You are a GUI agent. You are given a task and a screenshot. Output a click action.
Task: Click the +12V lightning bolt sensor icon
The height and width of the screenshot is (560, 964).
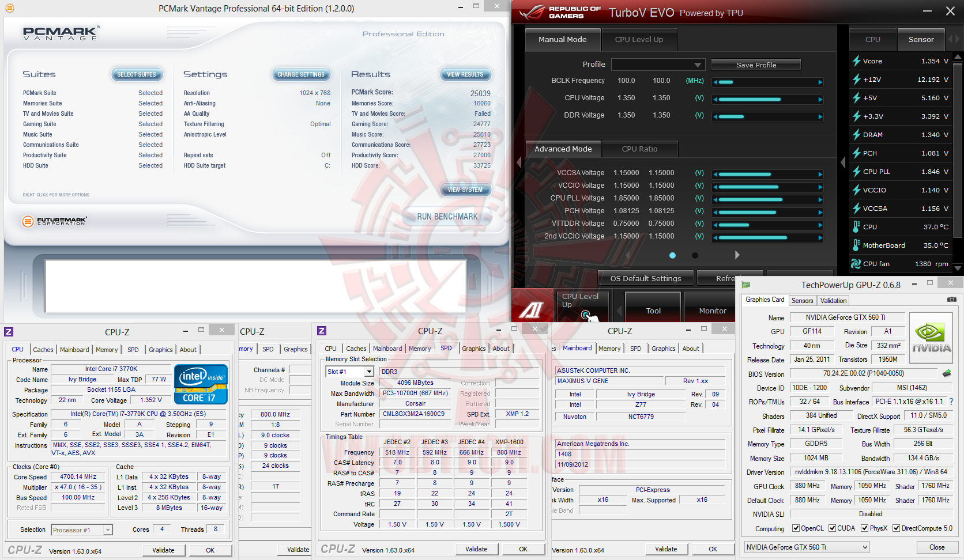coord(857,80)
